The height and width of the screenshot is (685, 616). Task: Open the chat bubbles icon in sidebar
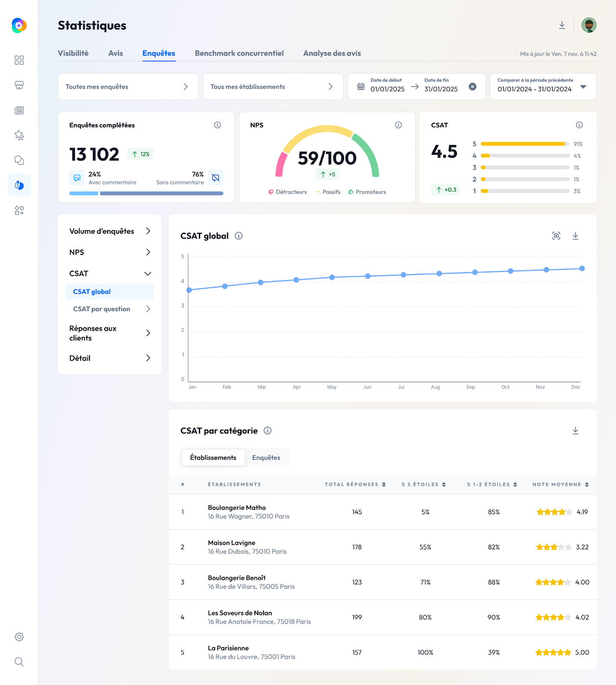(x=19, y=160)
